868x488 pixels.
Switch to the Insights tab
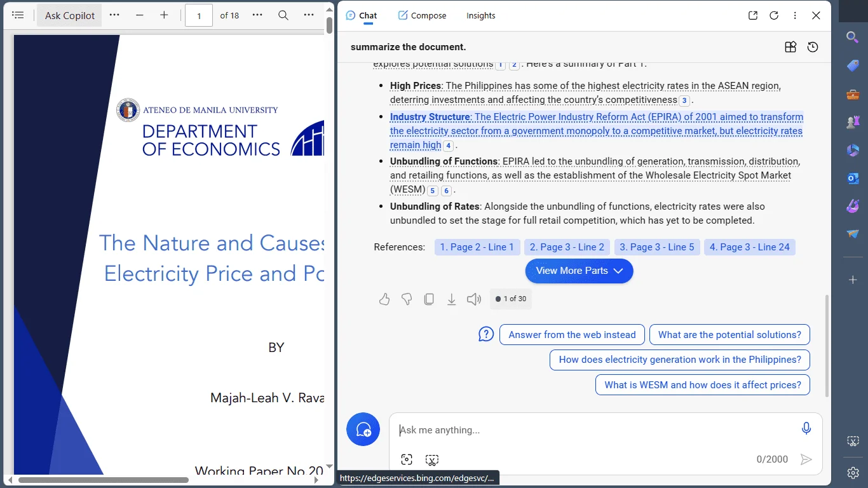[x=481, y=15]
